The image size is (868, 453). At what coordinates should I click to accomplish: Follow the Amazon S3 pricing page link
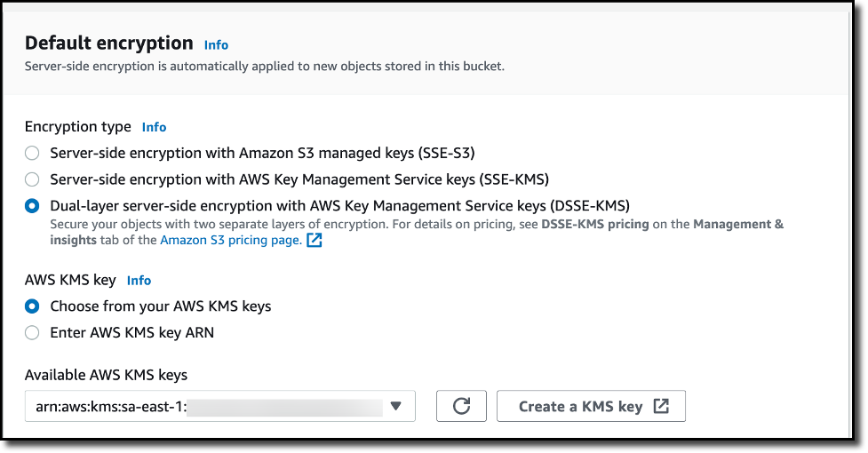(230, 240)
